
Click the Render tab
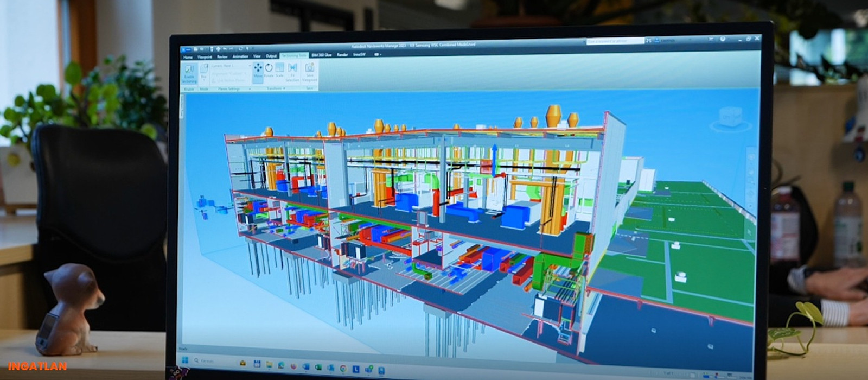pyautogui.click(x=342, y=55)
